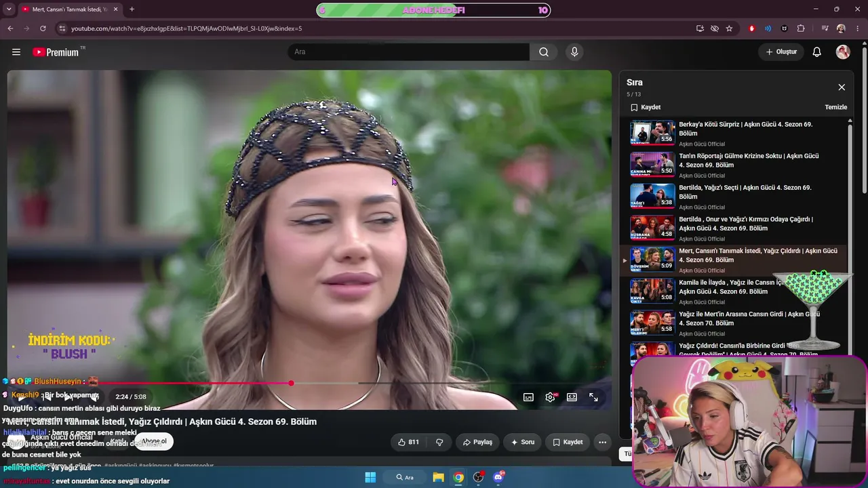The width and height of the screenshot is (868, 488).
Task: Click the Soru ask button
Action: pos(521,442)
